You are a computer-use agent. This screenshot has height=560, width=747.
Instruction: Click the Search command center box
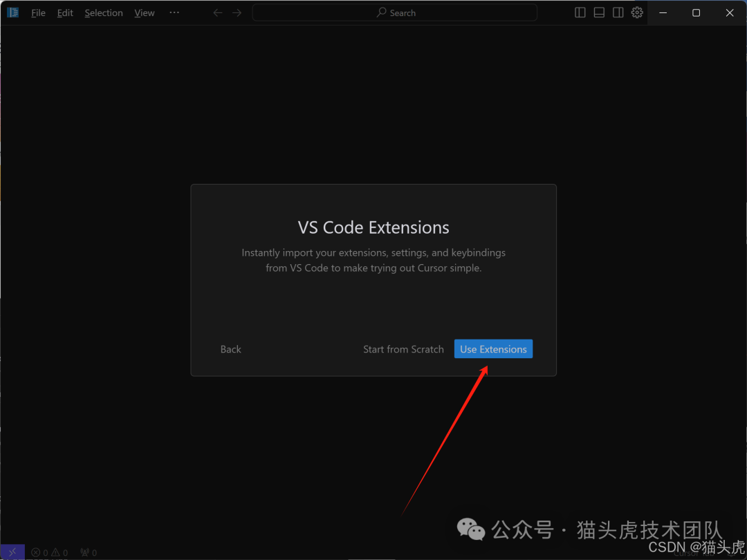[x=394, y=13]
